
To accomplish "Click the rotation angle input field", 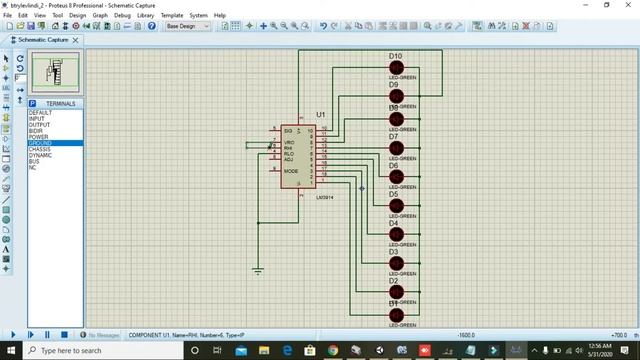I will pyautogui.click(x=20, y=78).
